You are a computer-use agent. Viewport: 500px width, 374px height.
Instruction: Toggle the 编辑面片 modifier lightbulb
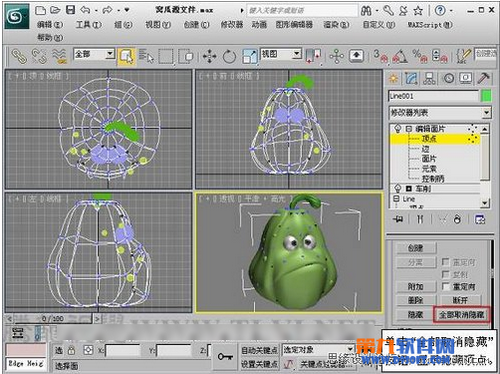click(x=397, y=128)
